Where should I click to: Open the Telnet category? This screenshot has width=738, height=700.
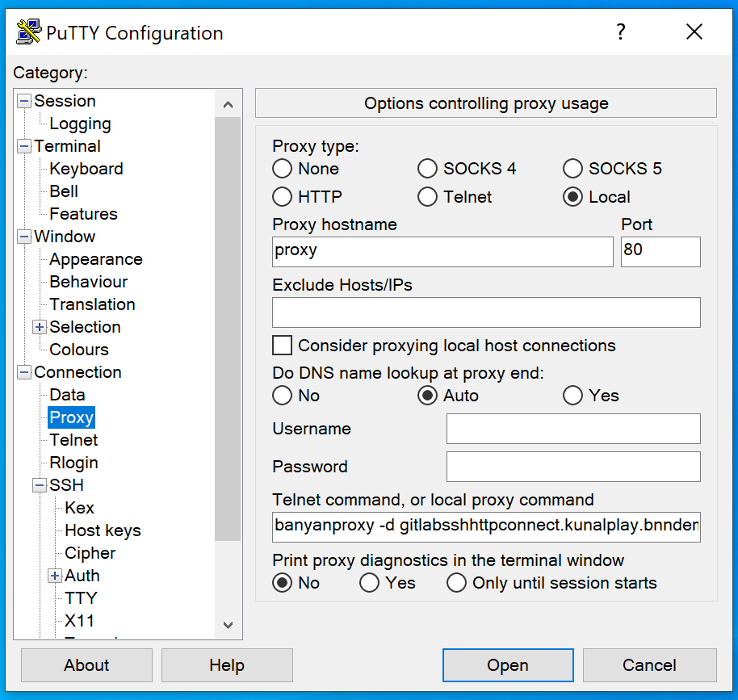pos(73,440)
